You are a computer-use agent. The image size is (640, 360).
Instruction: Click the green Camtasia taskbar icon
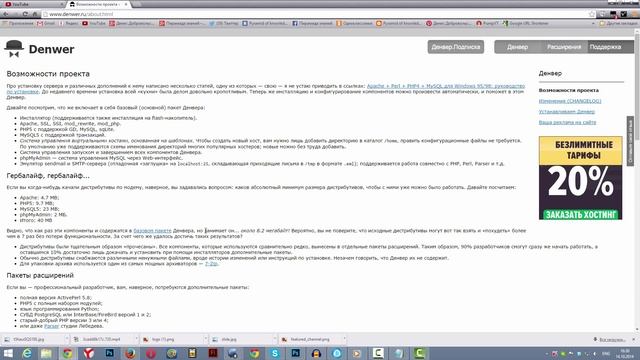coord(419,353)
